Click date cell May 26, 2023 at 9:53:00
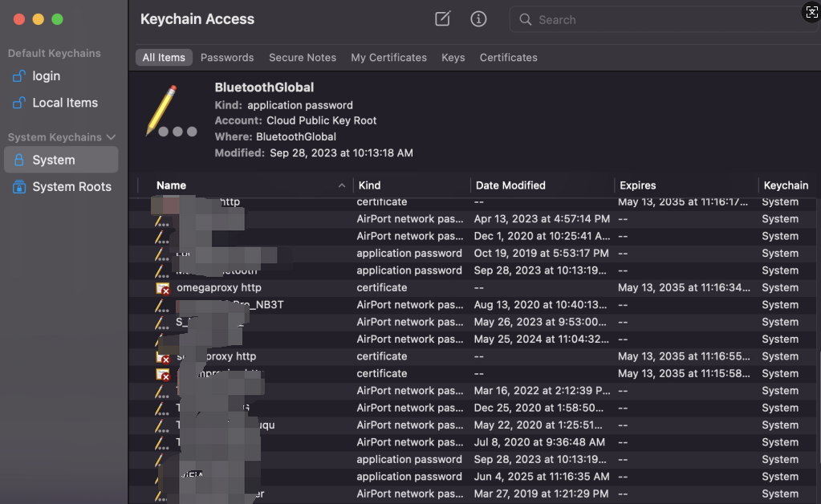This screenshot has width=821, height=504. click(x=540, y=322)
